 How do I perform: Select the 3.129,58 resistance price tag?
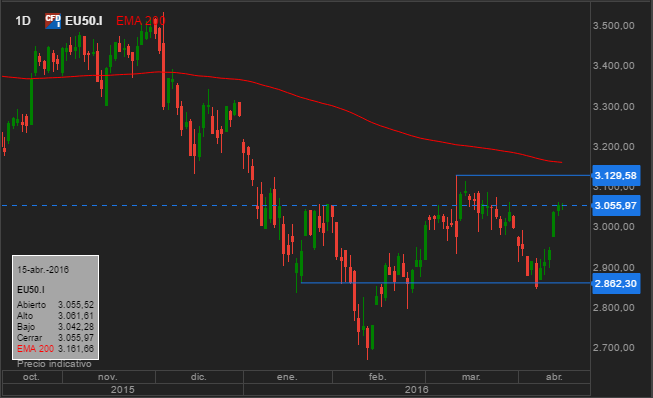(616, 176)
